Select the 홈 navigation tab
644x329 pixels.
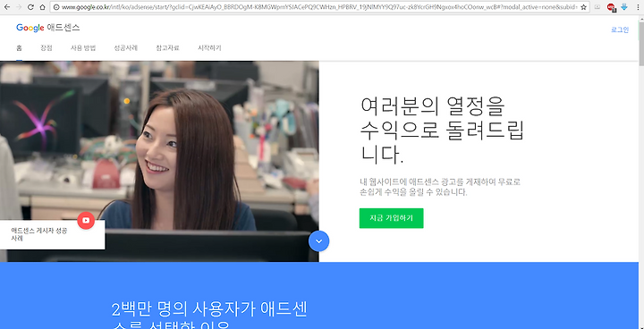[20, 48]
